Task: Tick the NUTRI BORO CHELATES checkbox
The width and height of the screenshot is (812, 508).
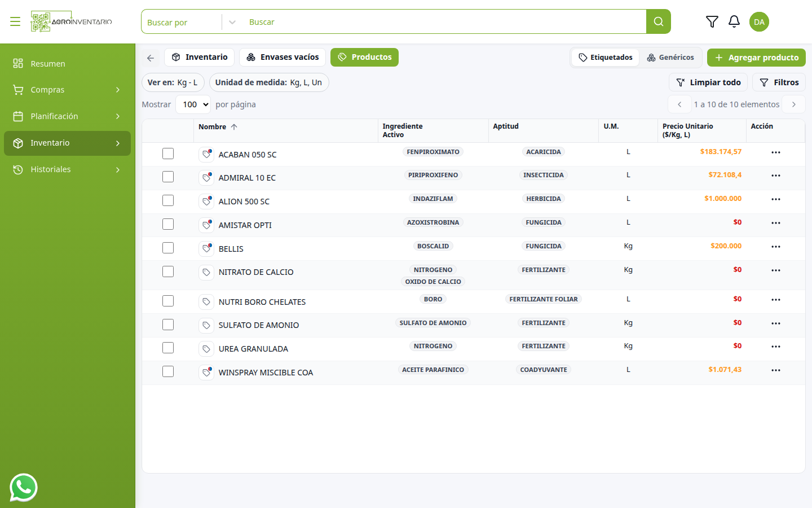Action: coord(168,301)
